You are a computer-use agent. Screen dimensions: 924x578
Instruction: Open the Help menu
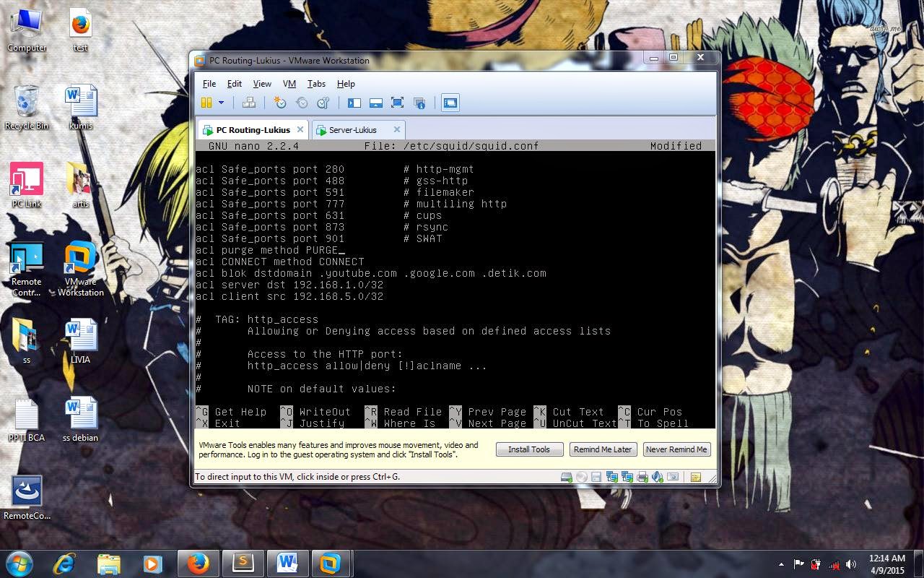coord(346,84)
